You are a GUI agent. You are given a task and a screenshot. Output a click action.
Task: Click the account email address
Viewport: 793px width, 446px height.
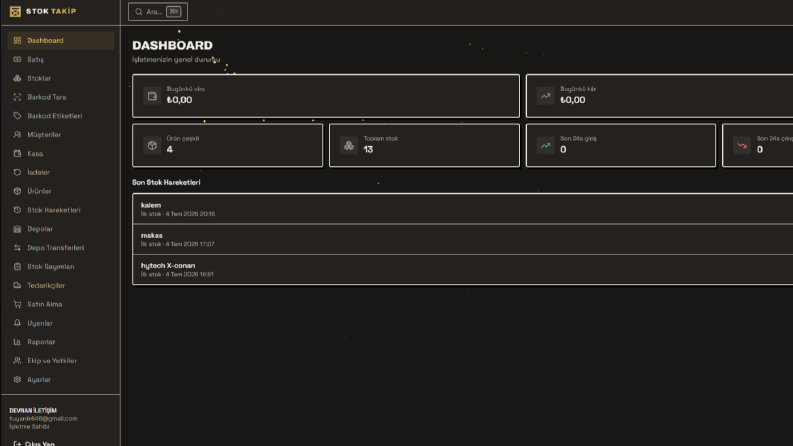pyautogui.click(x=43, y=419)
